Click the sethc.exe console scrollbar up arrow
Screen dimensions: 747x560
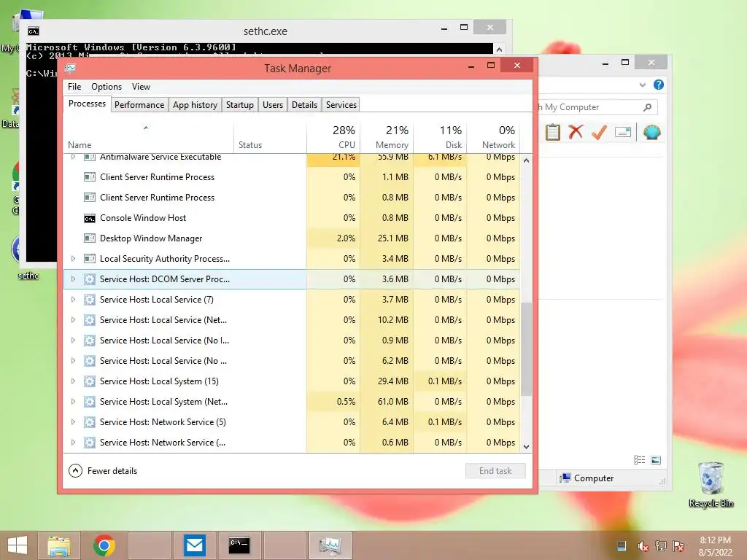(x=499, y=49)
